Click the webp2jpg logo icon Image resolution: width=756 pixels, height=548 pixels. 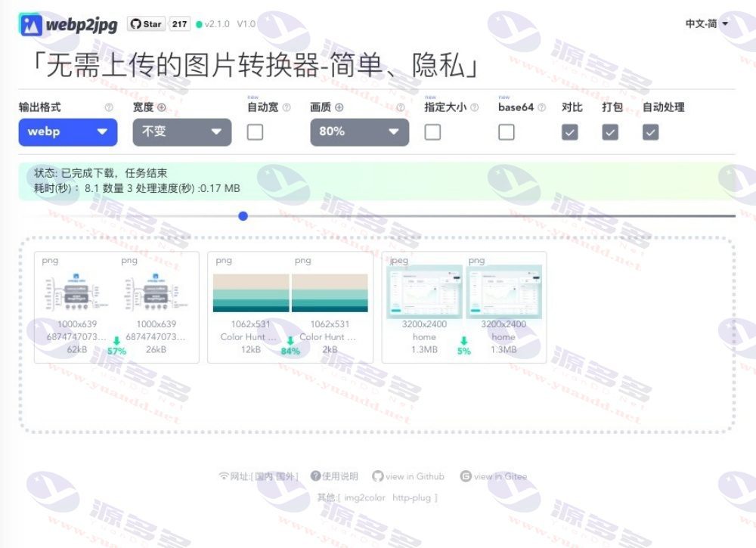pos(30,25)
